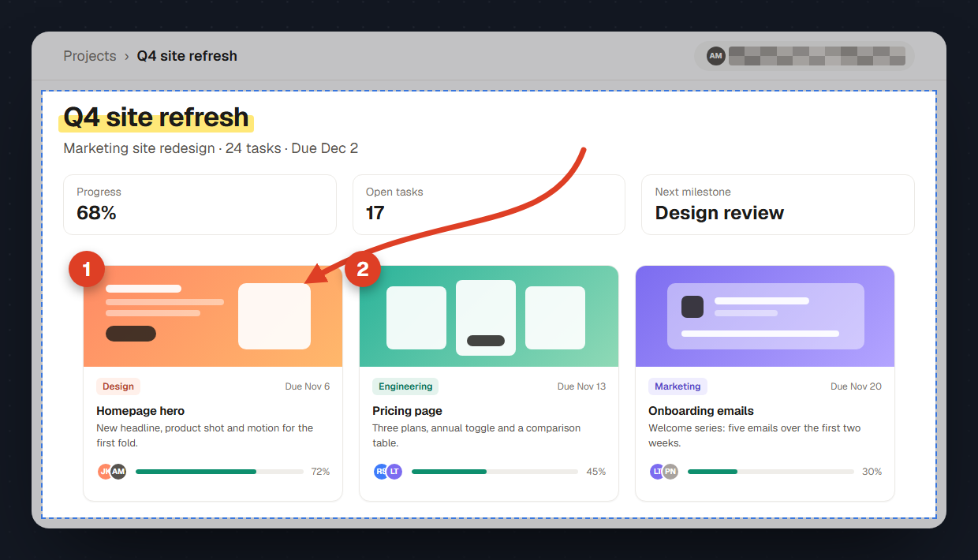
Task: Click the AM avatar in the top header
Action: (x=715, y=56)
